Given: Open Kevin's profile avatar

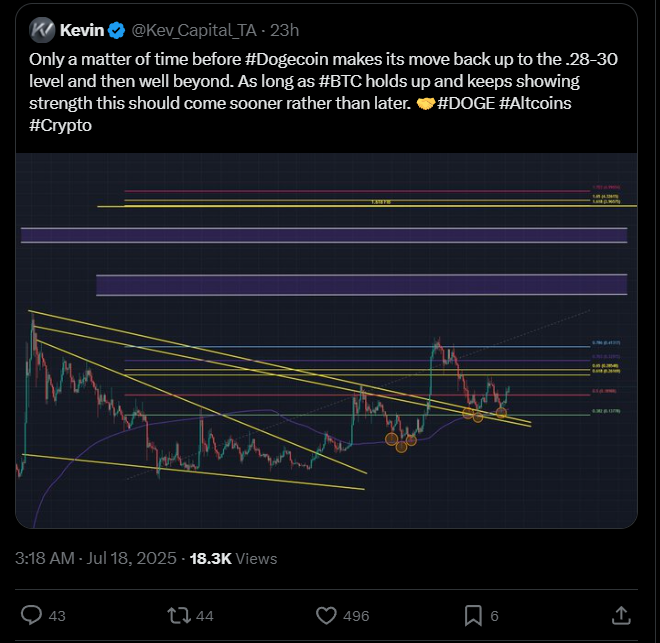Looking at the screenshot, I should (x=42, y=30).
